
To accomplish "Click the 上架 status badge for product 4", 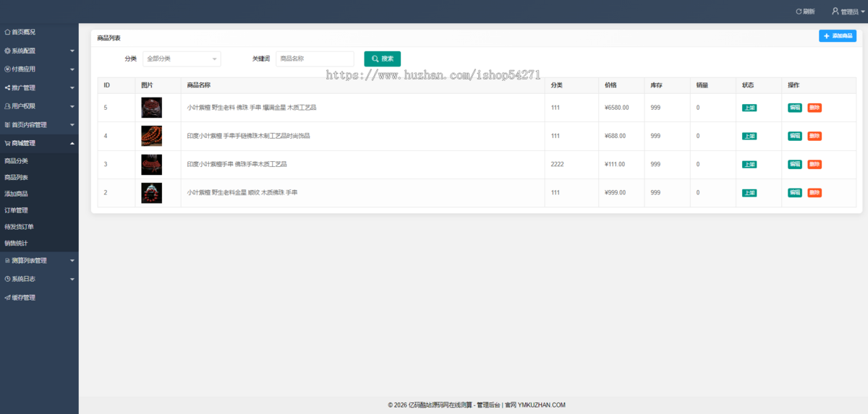I will tap(749, 136).
